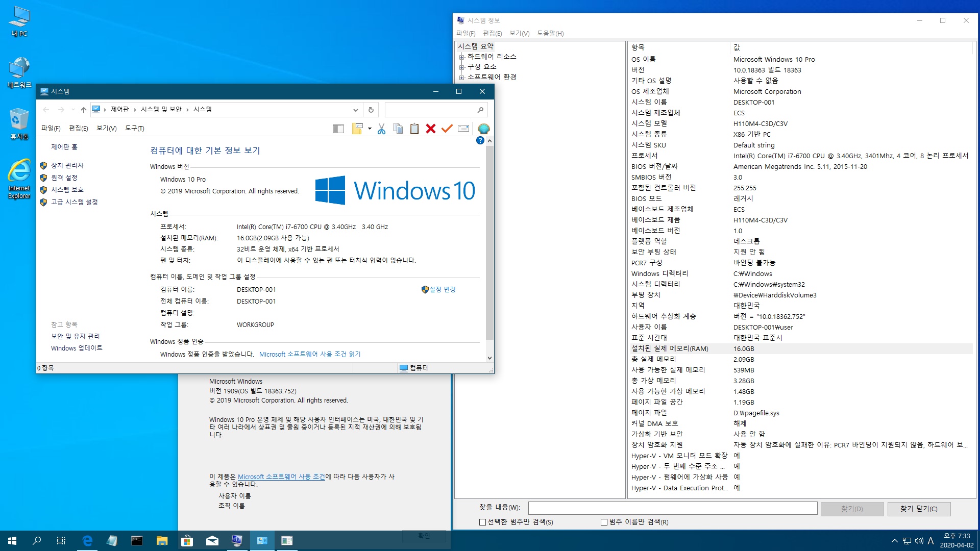Click the Windows Start button

click(12, 541)
